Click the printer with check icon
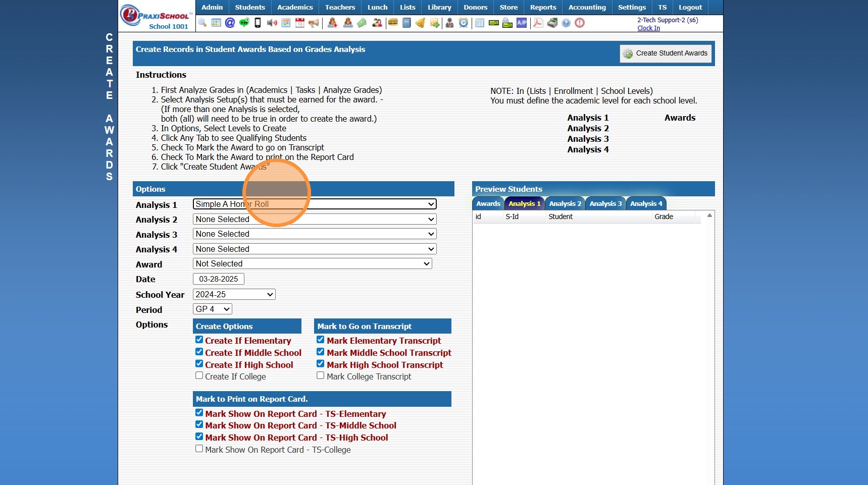Image resolution: width=868 pixels, height=485 pixels. click(507, 23)
